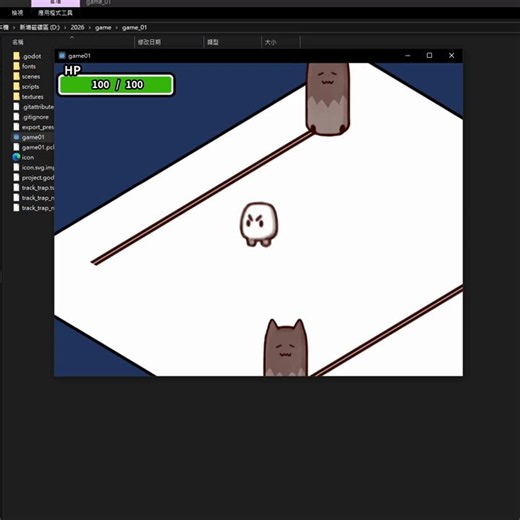Open the scripts folder icon
The height and width of the screenshot is (520, 520).
point(16,86)
